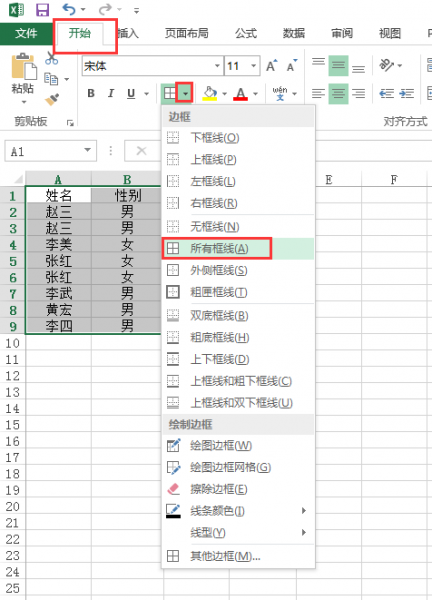Image resolution: width=432 pixels, height=600 pixels.
Task: Toggle Bold formatting
Action: coord(91,93)
